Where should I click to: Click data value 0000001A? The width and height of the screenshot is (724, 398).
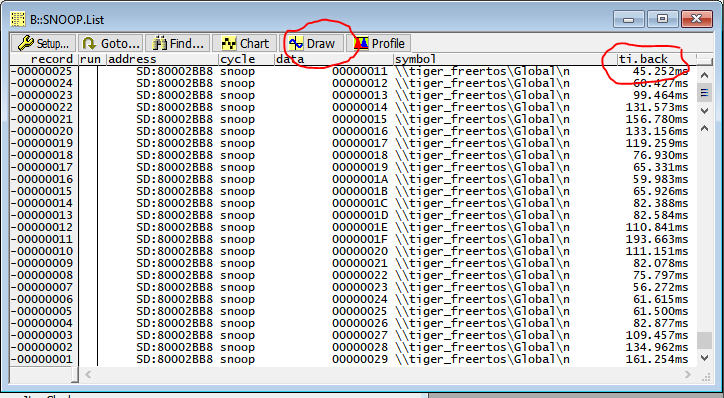(360, 179)
